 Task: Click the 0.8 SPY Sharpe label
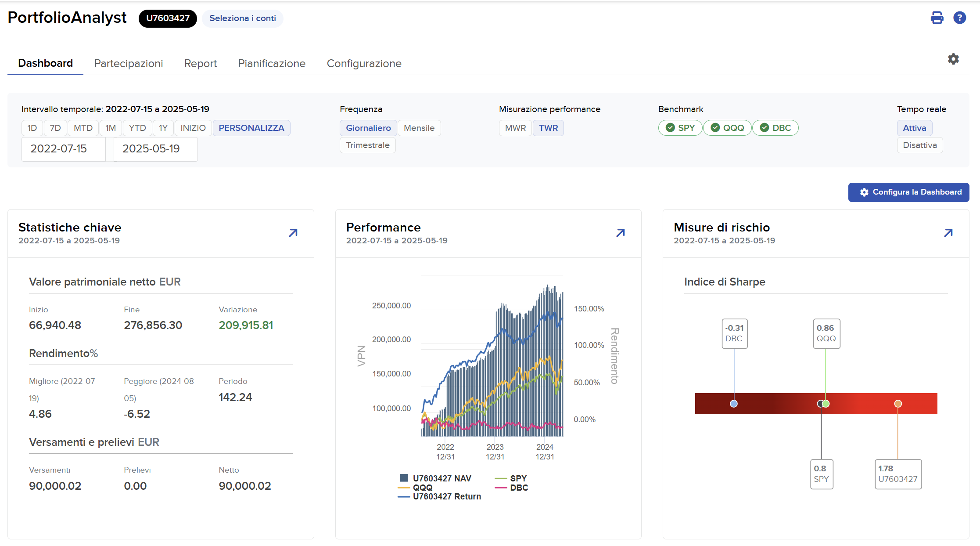pyautogui.click(x=822, y=474)
